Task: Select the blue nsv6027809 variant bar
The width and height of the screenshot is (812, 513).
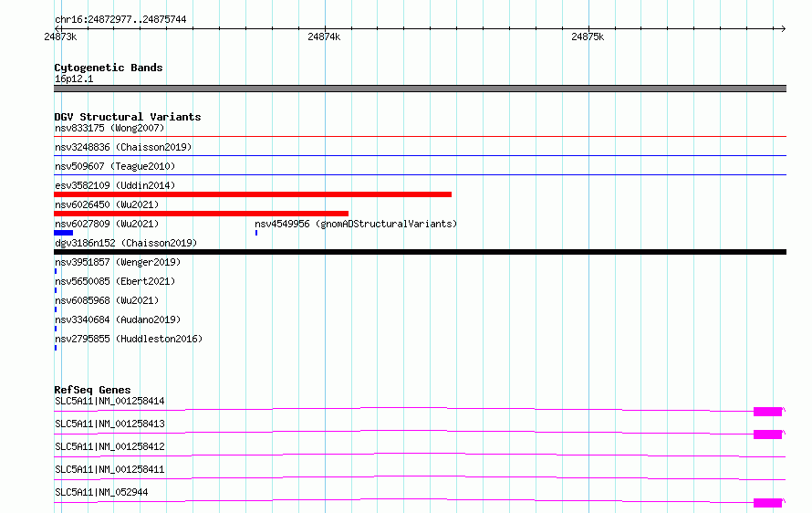Action: coord(63,233)
